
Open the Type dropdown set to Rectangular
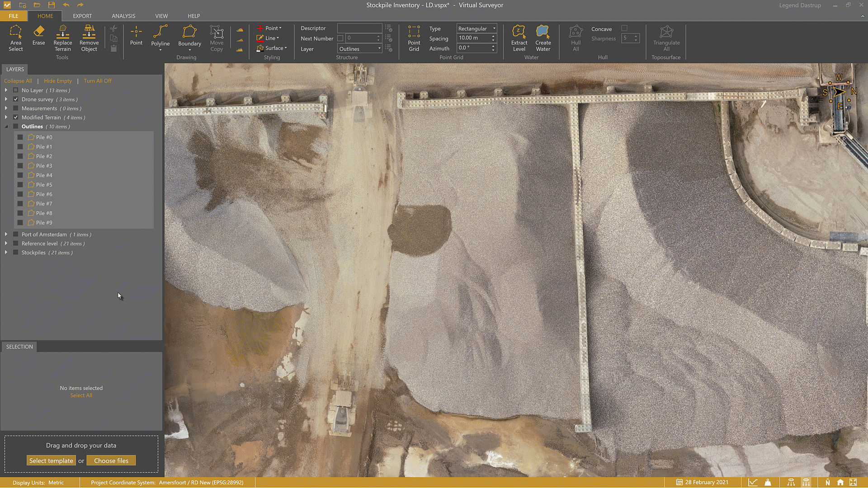click(x=476, y=28)
